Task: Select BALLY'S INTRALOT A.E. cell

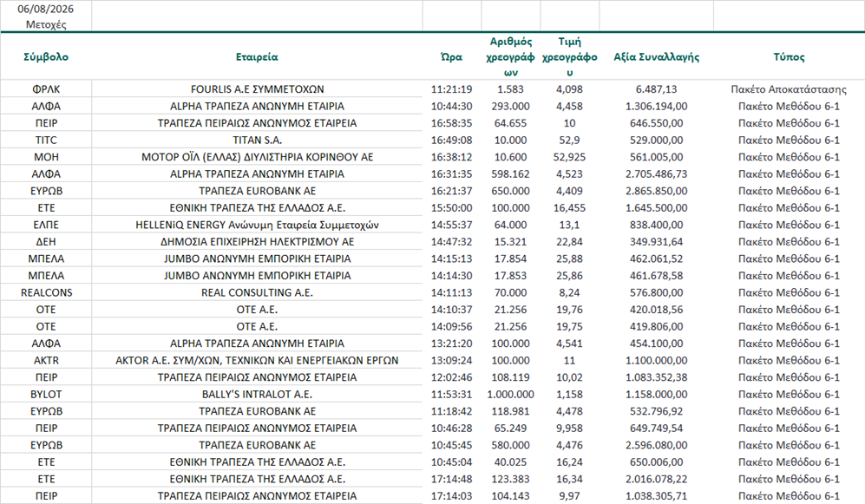Action: (257, 395)
